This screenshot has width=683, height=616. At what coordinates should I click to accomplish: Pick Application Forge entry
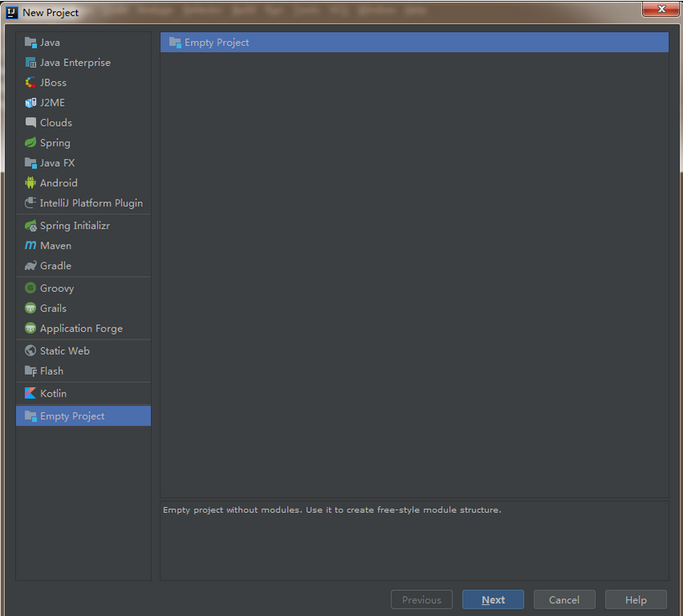(83, 328)
